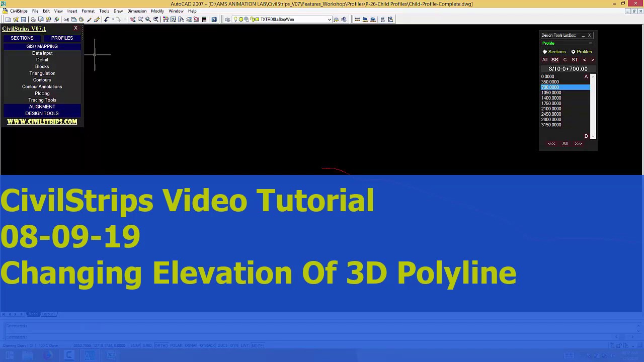
Task: Click the Layer Properties Manager icon
Action: click(x=227, y=19)
